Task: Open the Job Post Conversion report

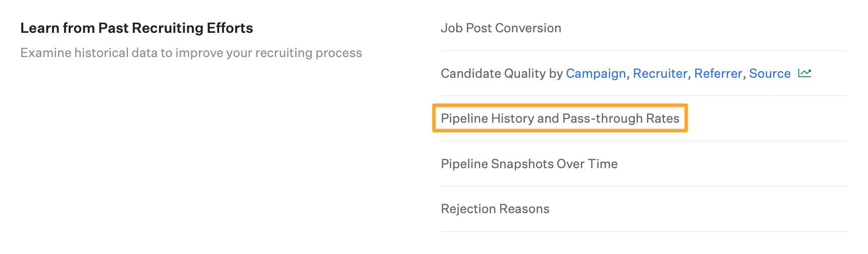Action: click(x=501, y=28)
